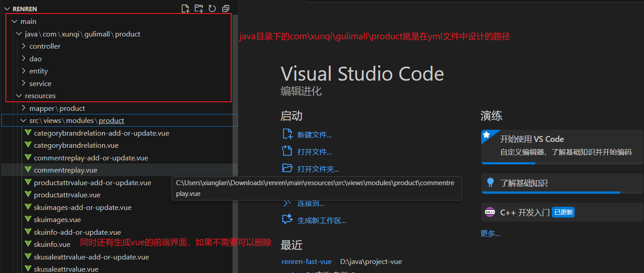Open skuimages.vue file
This screenshot has width=644, height=273.
click(x=57, y=219)
